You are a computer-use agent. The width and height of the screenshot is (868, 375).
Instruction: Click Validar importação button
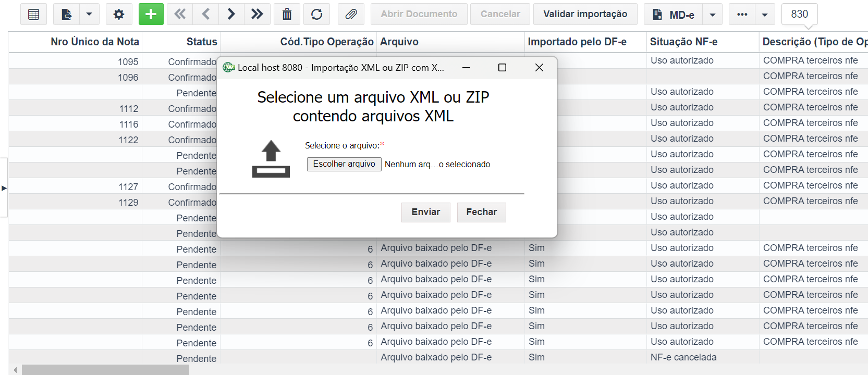click(585, 14)
